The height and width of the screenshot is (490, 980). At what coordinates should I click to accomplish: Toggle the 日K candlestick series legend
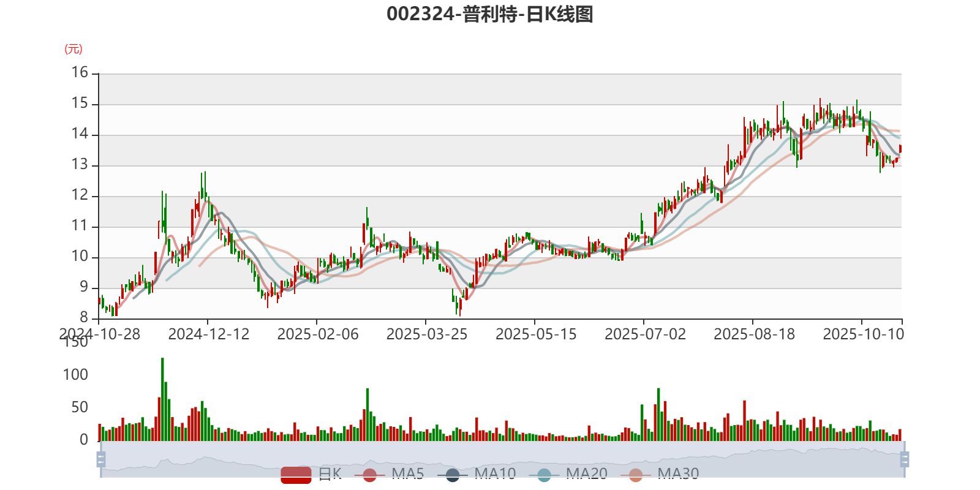point(311,474)
